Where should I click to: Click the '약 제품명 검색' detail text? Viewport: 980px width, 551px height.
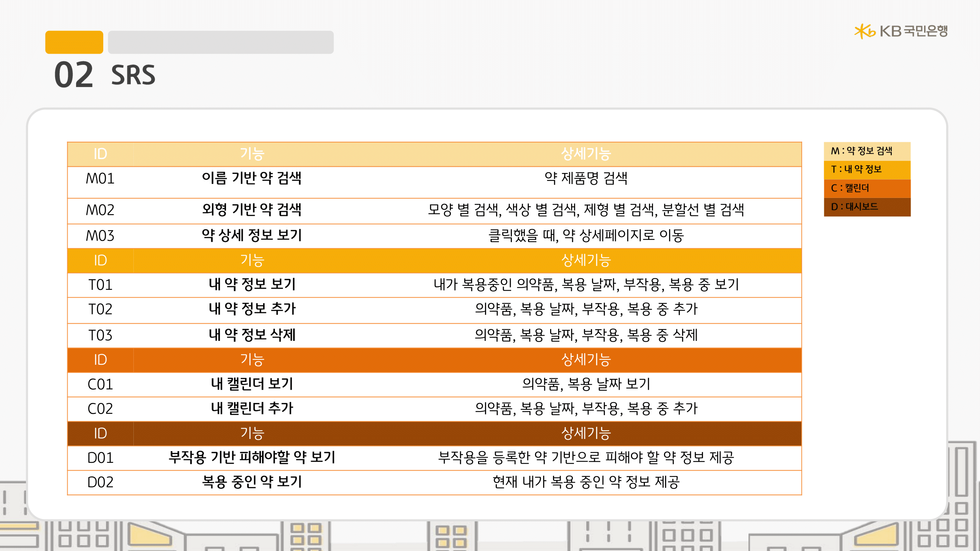pyautogui.click(x=586, y=179)
